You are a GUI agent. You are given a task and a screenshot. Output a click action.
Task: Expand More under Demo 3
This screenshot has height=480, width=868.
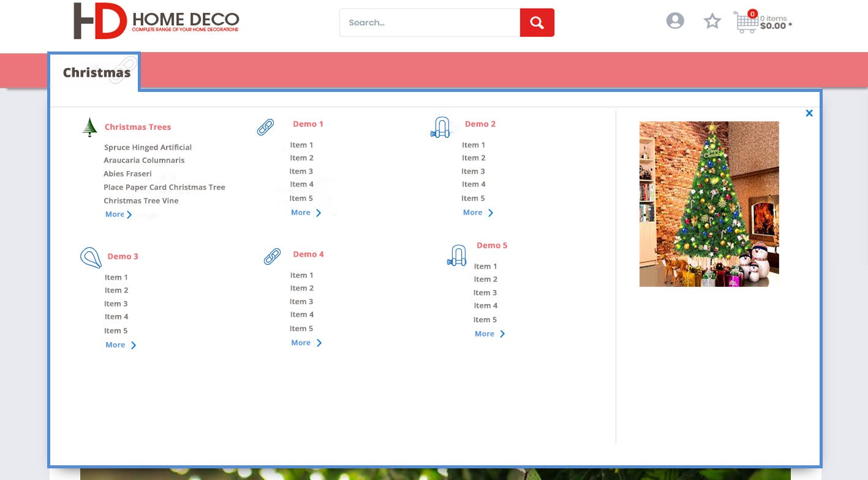pos(121,345)
